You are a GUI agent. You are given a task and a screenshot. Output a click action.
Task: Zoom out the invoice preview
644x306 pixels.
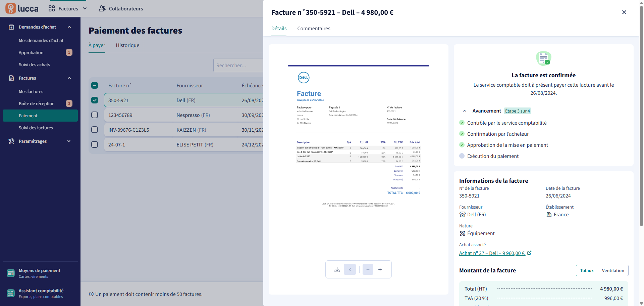(x=368, y=269)
